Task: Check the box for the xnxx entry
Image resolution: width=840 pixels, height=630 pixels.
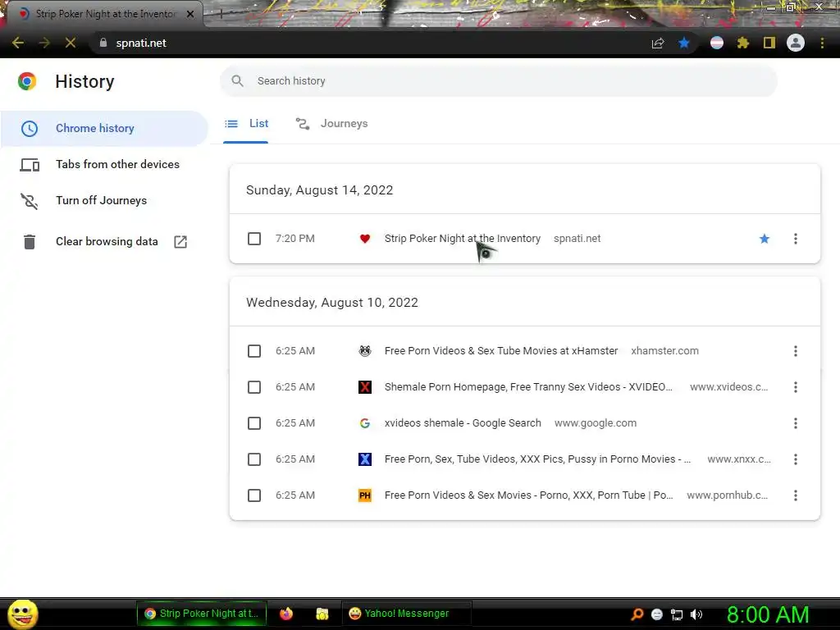Action: point(254,459)
